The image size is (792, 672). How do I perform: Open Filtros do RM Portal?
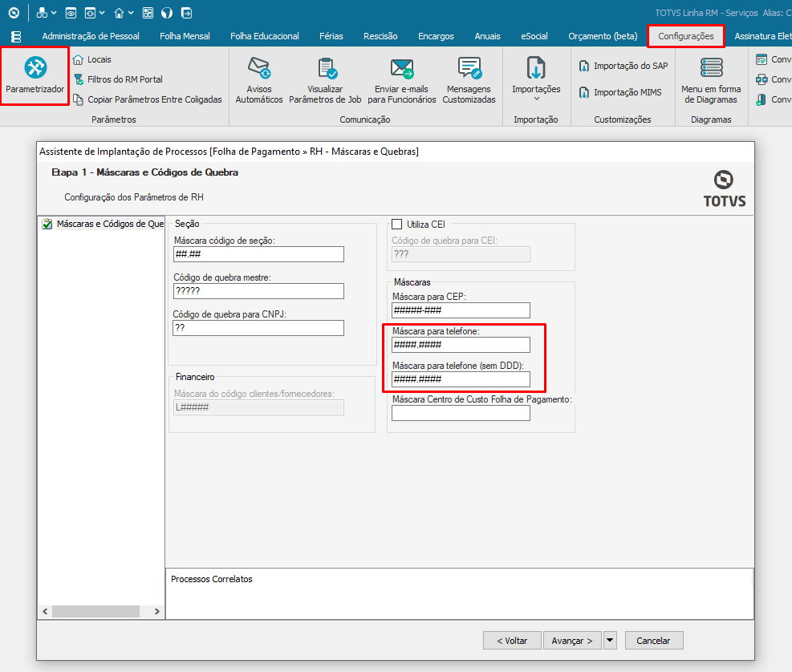coord(118,79)
